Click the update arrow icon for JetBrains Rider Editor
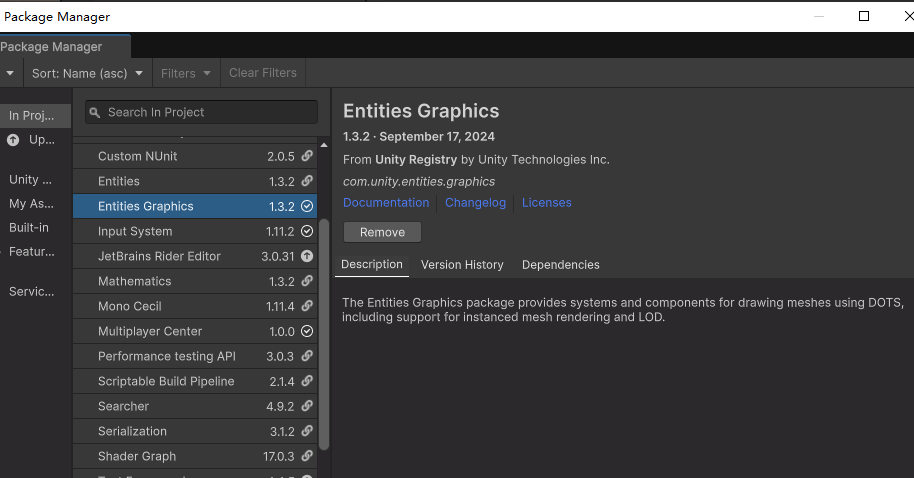This screenshot has width=914, height=478. coord(307,256)
